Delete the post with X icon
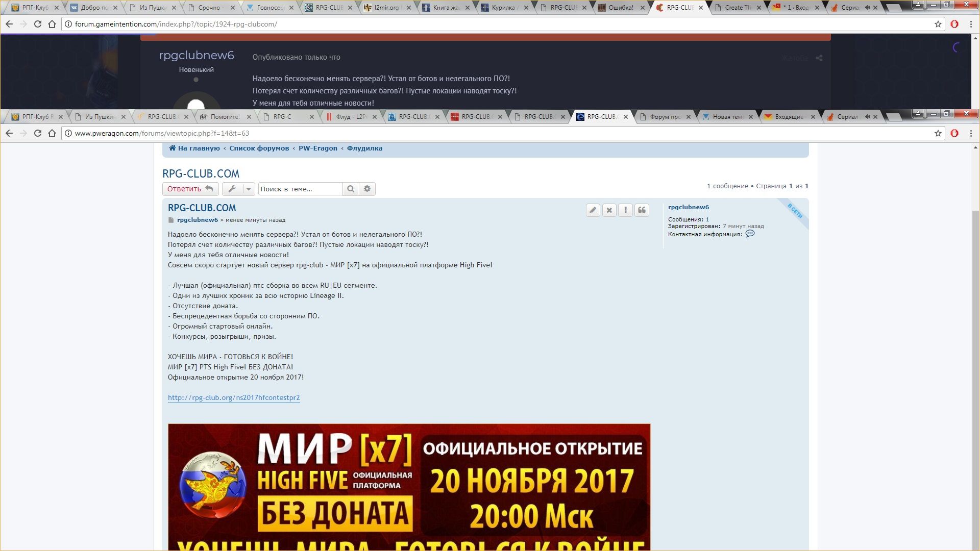Viewport: 980px width, 551px height. 609,210
